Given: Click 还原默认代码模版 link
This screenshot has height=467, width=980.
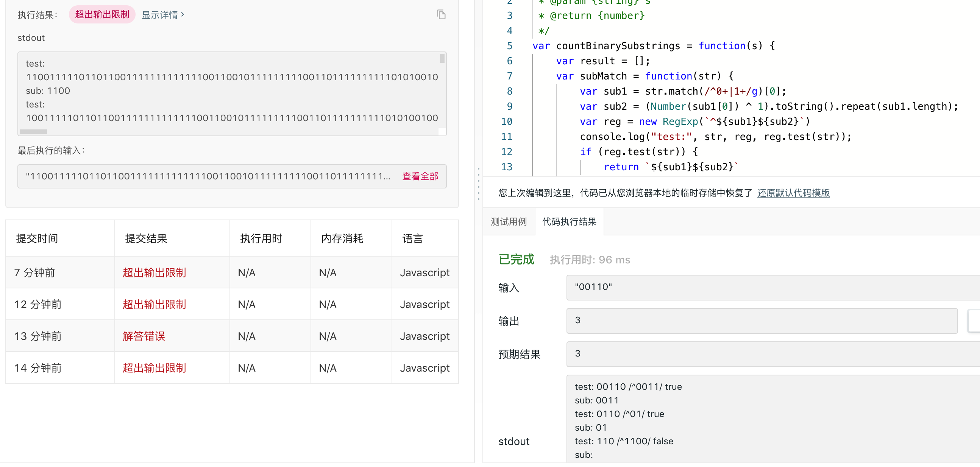Looking at the screenshot, I should coord(793,193).
